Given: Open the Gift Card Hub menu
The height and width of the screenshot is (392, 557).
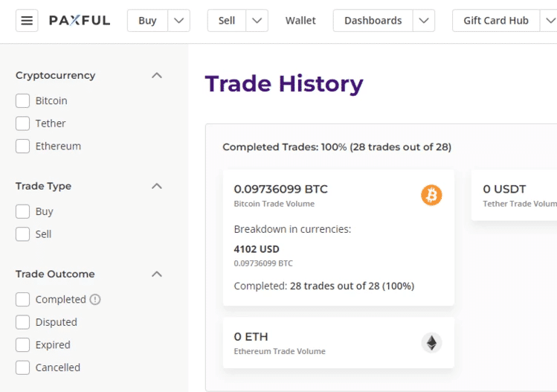Looking at the screenshot, I should [496, 21].
